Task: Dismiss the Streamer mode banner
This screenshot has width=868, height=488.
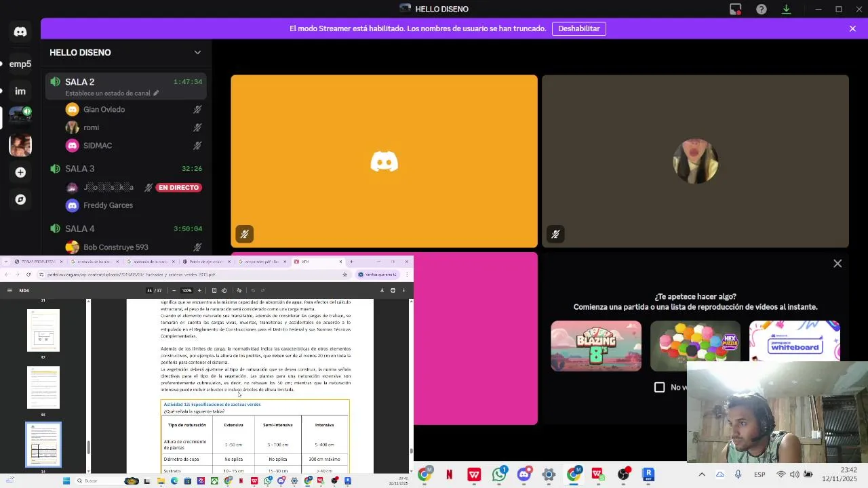Action: 852,28
